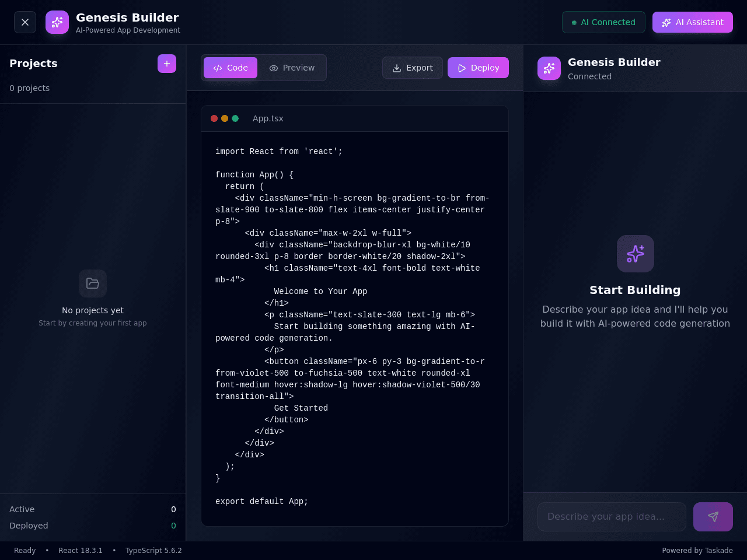
Task: Click the yellow window dot in editor
Action: pyautogui.click(x=225, y=118)
